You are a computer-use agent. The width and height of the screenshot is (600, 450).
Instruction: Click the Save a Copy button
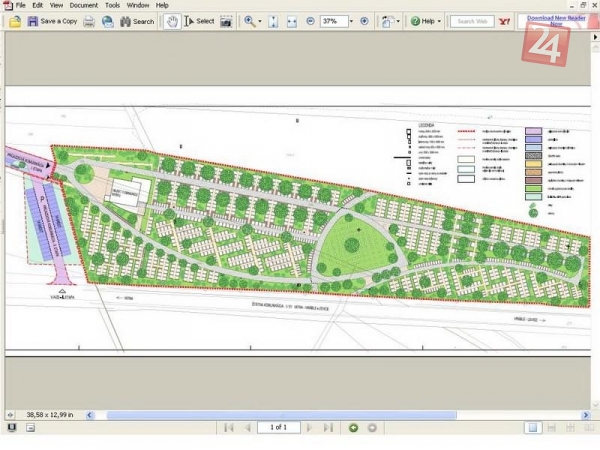pos(52,21)
